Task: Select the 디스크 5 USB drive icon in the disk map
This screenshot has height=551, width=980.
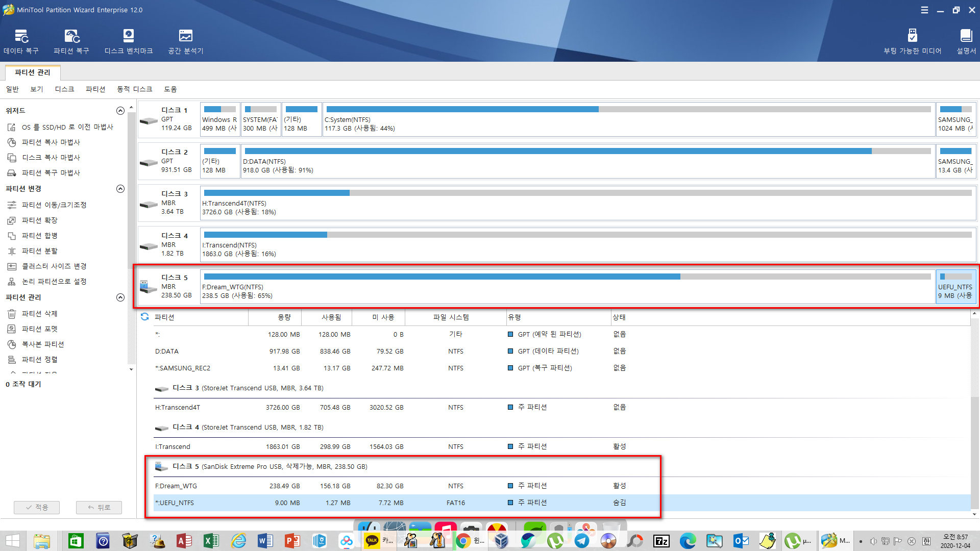Action: tap(149, 287)
